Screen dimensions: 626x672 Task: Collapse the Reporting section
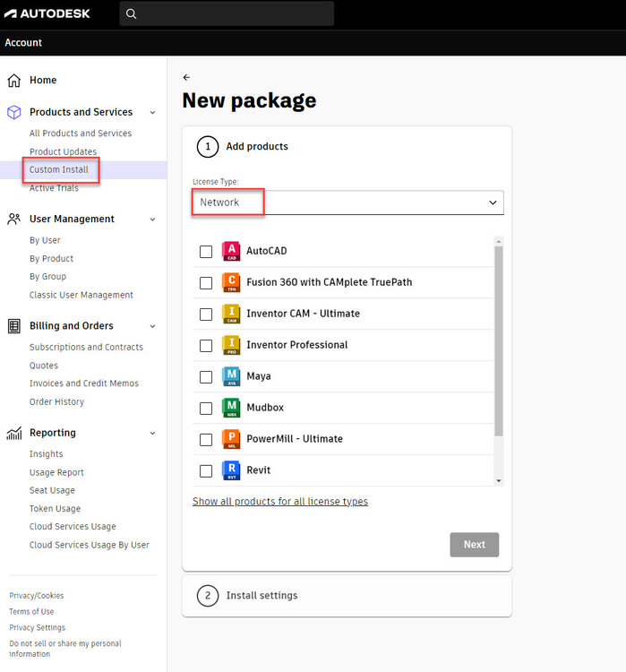(152, 434)
